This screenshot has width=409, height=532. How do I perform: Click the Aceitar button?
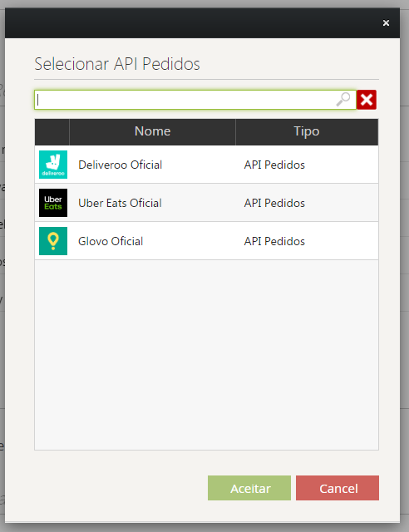249,488
